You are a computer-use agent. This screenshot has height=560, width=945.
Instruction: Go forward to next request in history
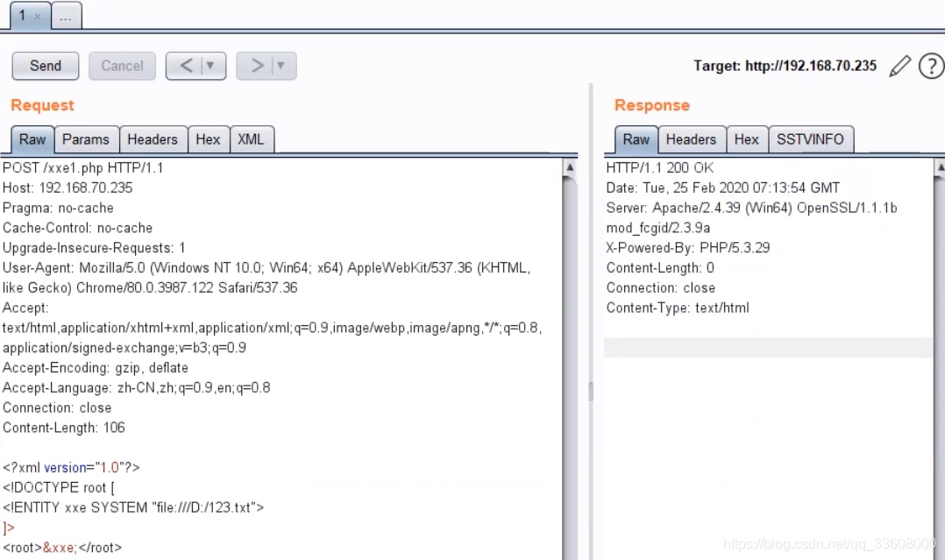pos(256,66)
